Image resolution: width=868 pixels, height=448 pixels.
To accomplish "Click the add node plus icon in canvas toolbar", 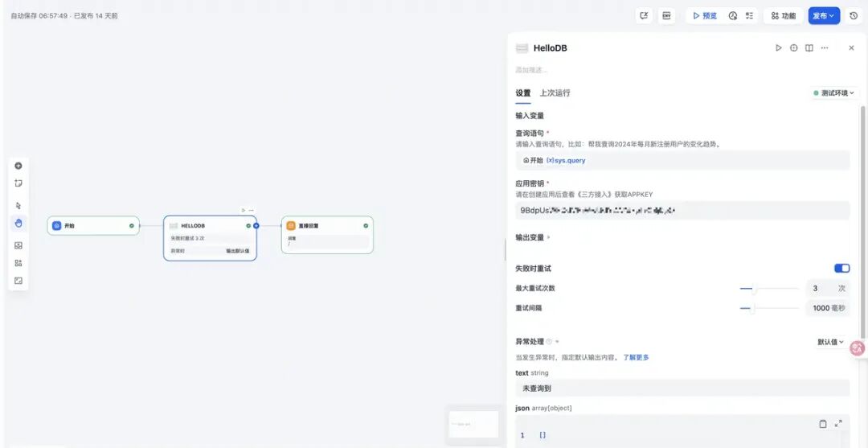I will 18,166.
